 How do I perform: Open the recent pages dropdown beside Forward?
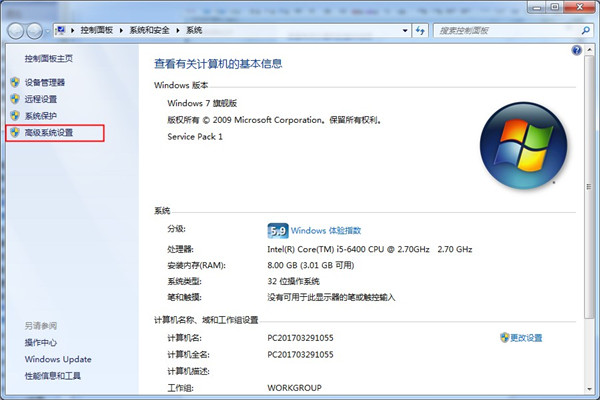pos(47,31)
